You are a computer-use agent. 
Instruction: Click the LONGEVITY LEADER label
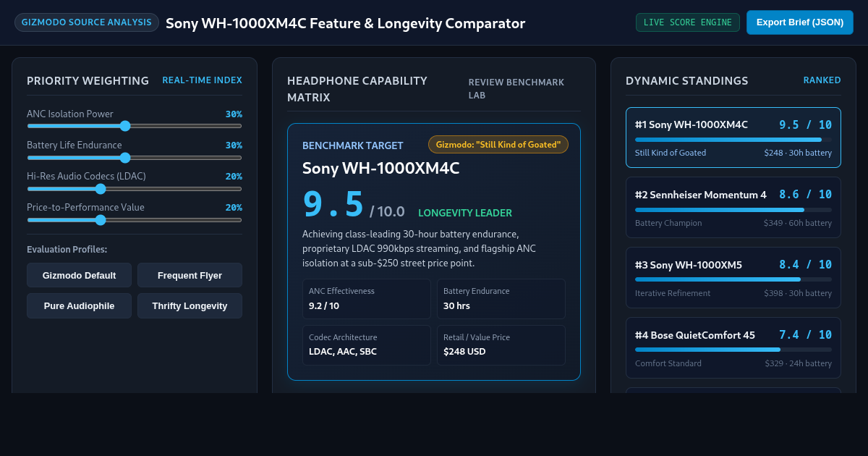(x=465, y=213)
